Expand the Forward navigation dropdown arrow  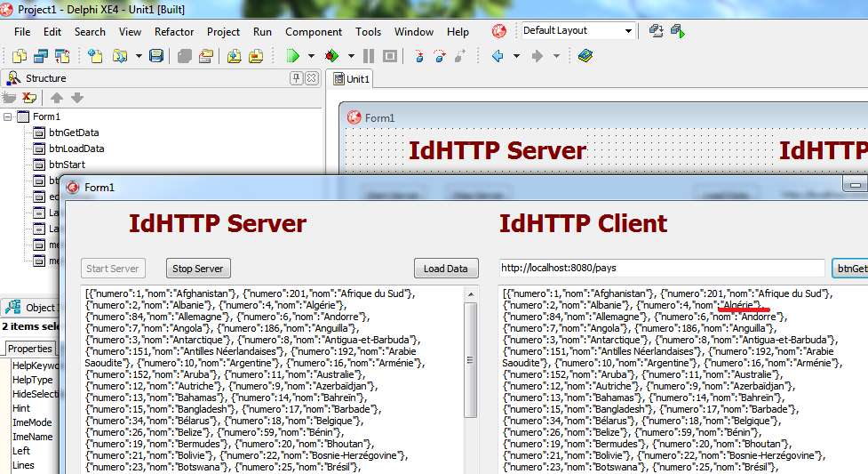[x=556, y=56]
